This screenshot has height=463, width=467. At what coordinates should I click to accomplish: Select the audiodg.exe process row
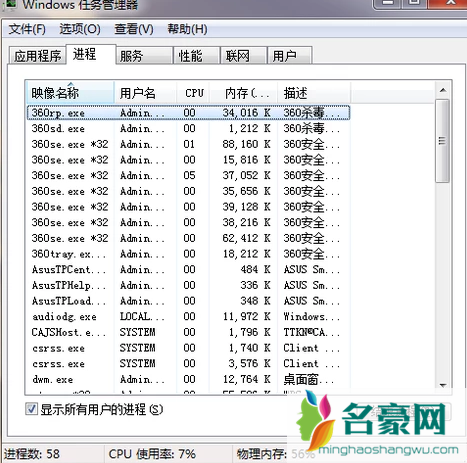(188, 316)
